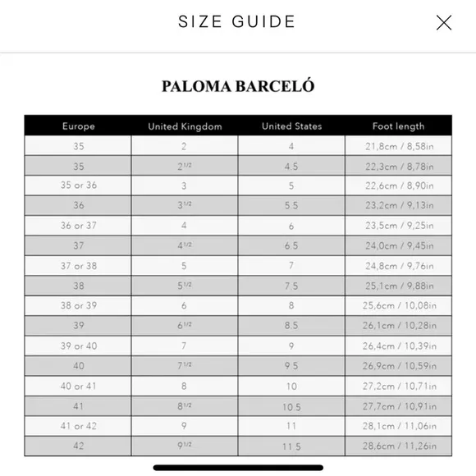Select the 35 or 36 Europe cell
Image resolution: width=476 pixels, height=476 pixels.
point(78,185)
